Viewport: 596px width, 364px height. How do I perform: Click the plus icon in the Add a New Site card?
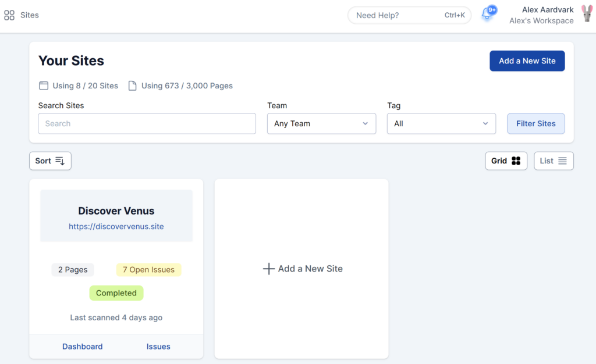[268, 269]
